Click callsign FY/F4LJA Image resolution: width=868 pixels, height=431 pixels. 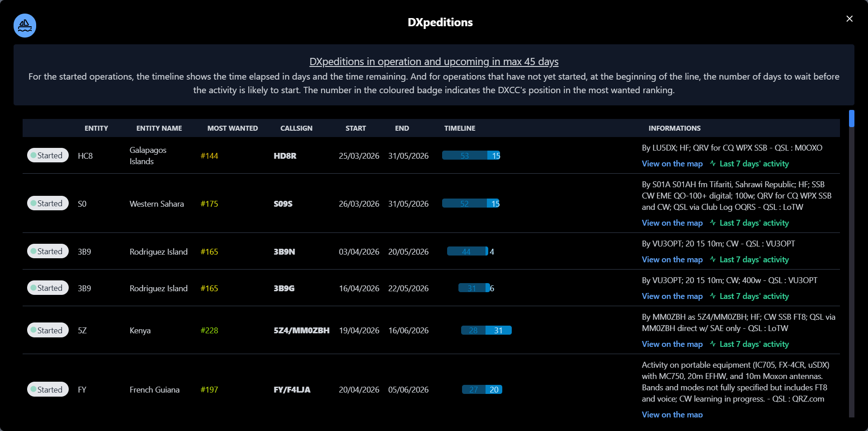(292, 389)
